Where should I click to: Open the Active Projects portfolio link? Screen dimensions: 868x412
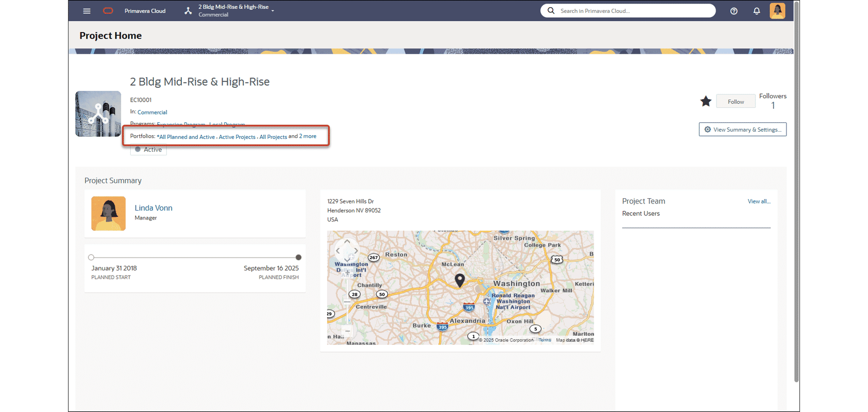[x=237, y=137]
